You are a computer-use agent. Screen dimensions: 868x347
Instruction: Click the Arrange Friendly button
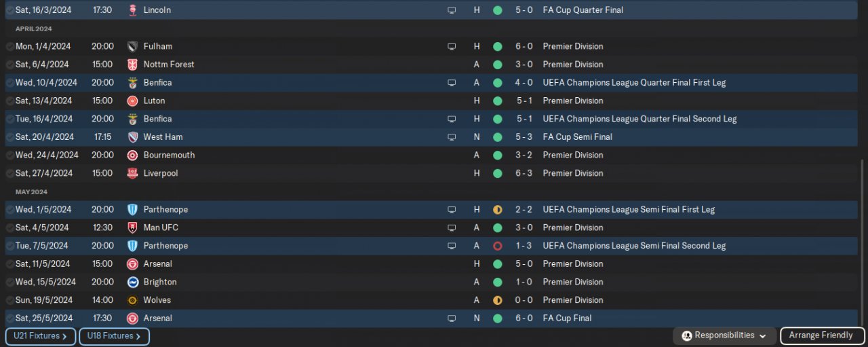(821, 335)
